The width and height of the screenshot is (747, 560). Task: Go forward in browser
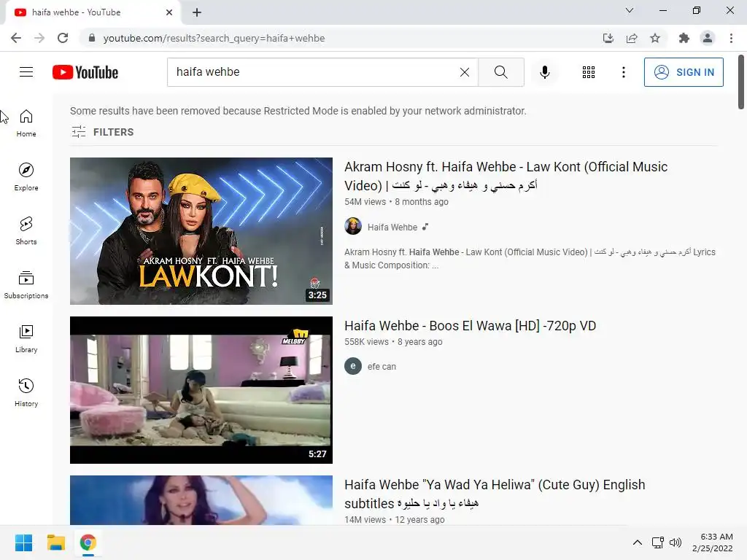[x=39, y=38]
